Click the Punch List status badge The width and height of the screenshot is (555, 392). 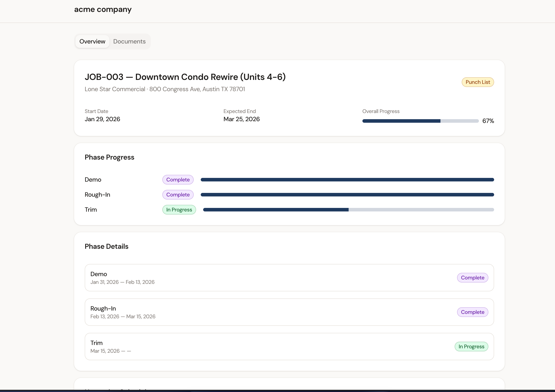pos(478,82)
